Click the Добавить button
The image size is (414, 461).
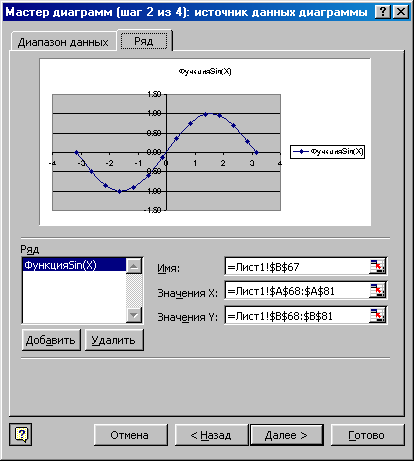tap(51, 340)
